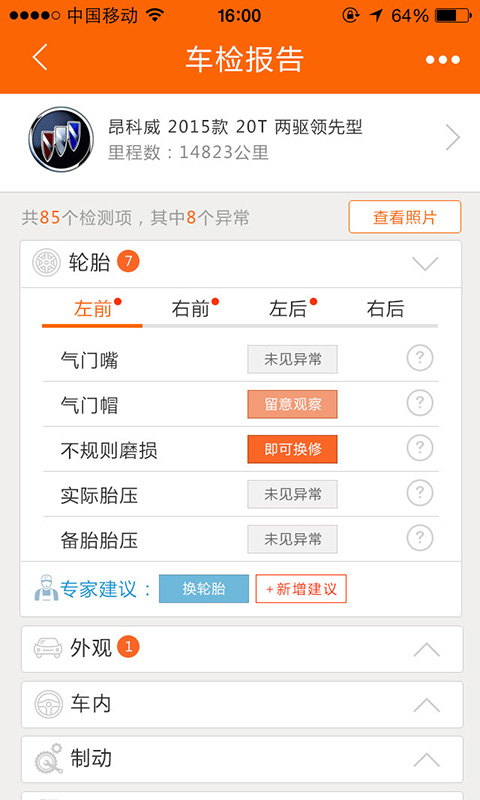Toggle 气门嘴 status 未见异常

292,359
